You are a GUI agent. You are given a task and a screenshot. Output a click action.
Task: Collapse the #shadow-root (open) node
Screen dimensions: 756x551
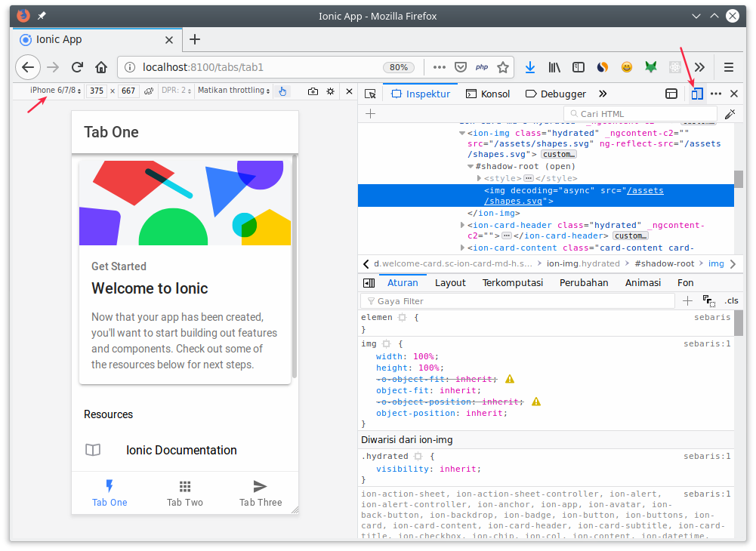tap(471, 166)
